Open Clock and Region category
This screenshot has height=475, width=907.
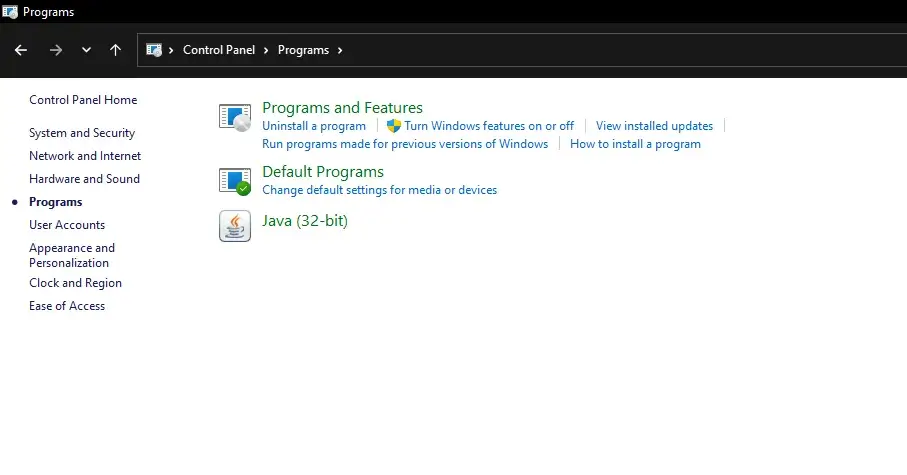coord(75,283)
